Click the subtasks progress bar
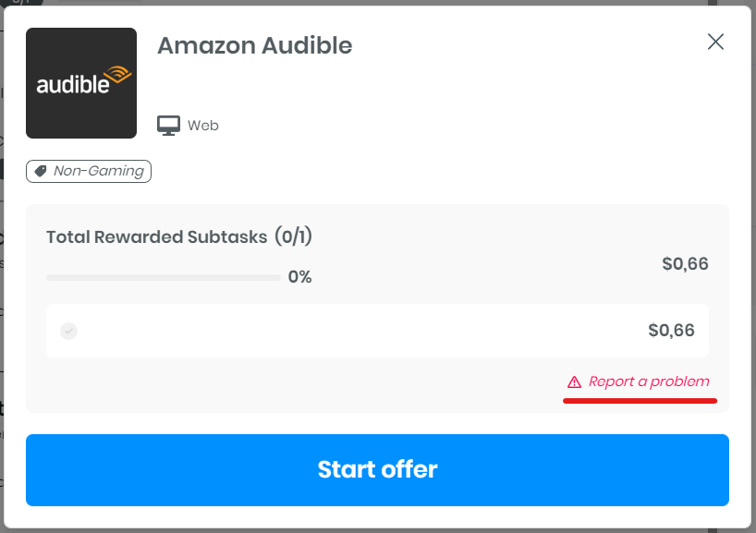Image resolution: width=756 pixels, height=533 pixels. point(163,277)
